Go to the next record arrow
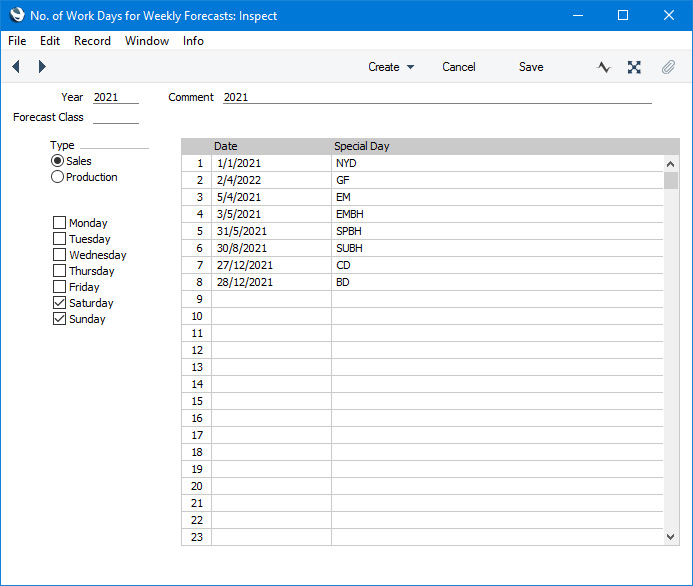The width and height of the screenshot is (693, 586). (x=42, y=67)
